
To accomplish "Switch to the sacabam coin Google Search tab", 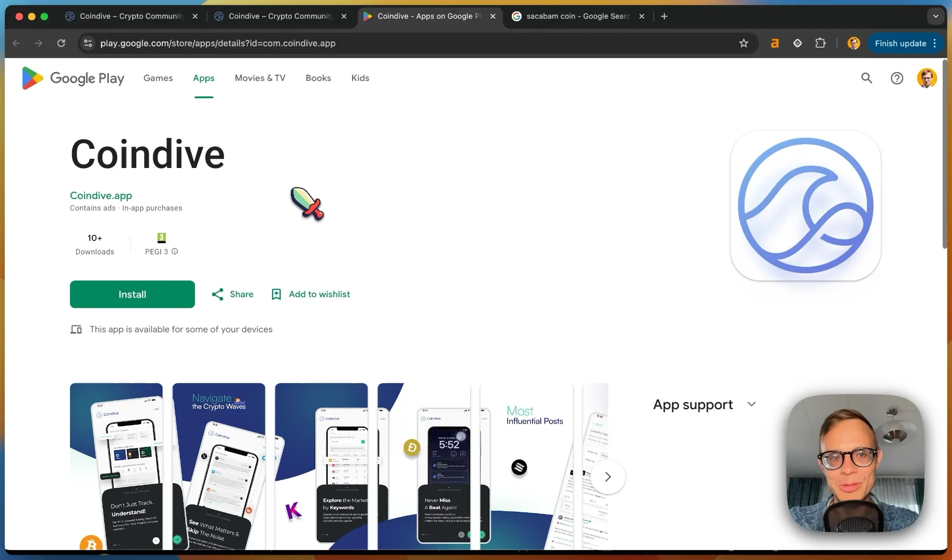I will 577,16.
